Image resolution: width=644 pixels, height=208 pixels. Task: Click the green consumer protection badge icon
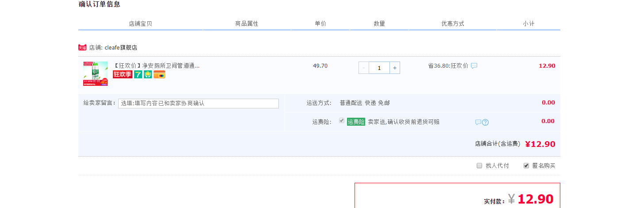148,74
